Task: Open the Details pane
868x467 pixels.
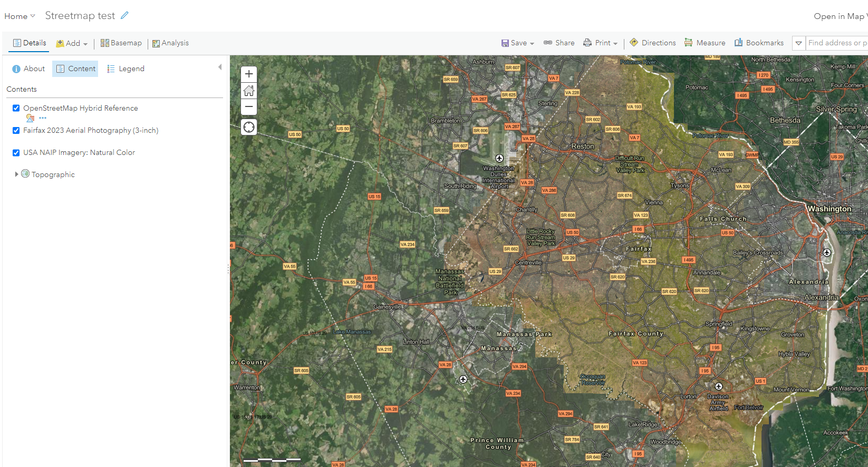Action: click(x=30, y=43)
